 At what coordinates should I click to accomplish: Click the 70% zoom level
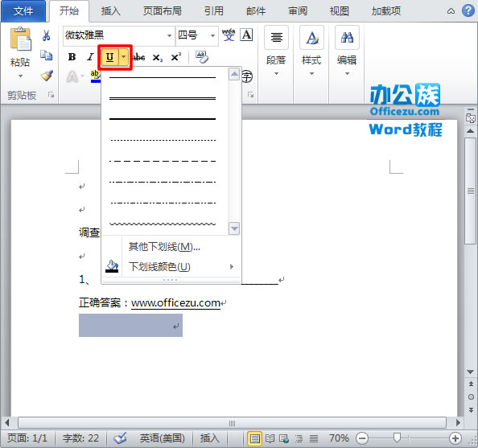pos(339,438)
